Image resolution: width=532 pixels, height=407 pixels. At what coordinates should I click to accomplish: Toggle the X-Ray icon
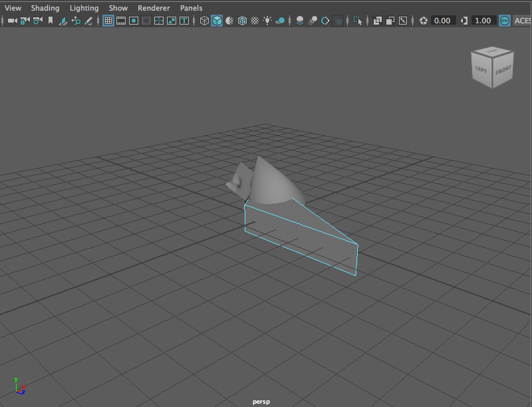[x=377, y=21]
